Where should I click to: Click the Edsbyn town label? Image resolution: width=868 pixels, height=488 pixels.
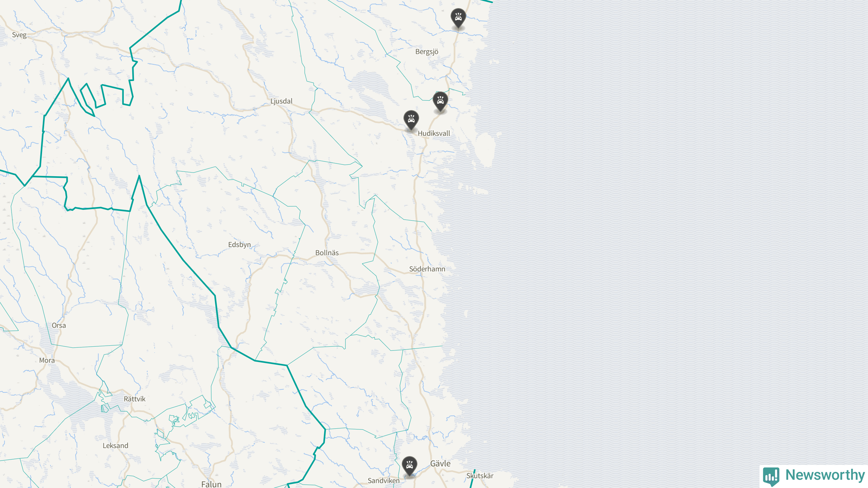click(239, 245)
